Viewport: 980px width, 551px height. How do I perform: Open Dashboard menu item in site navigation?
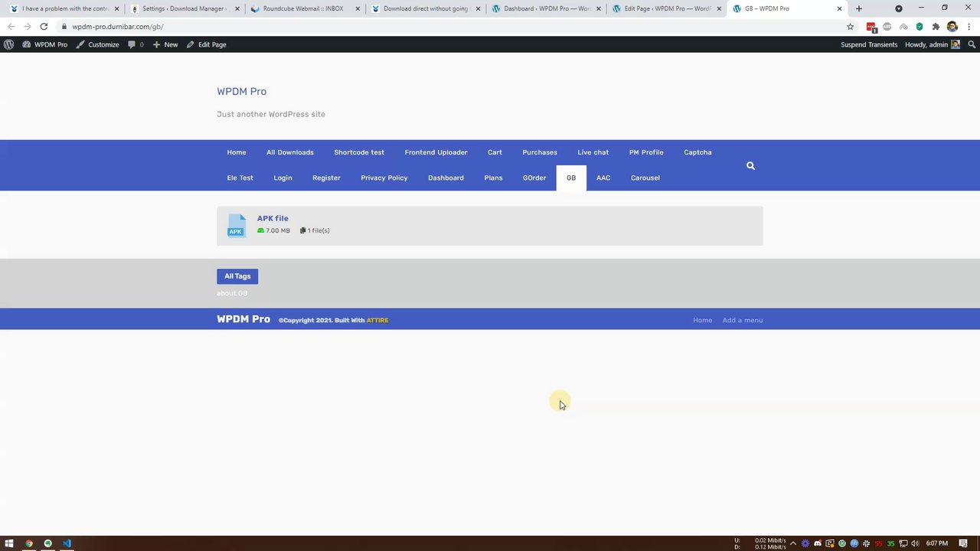point(446,178)
